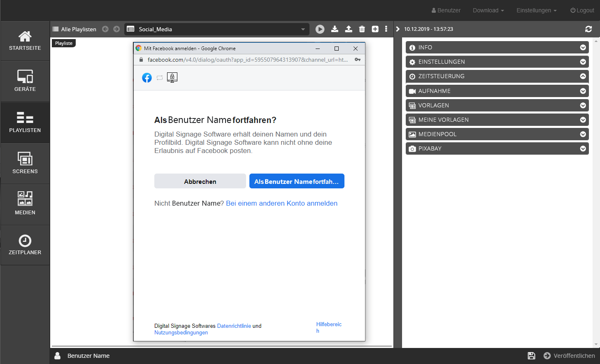Delete playlist using trash icon
This screenshot has width=600, height=364.
[362, 29]
